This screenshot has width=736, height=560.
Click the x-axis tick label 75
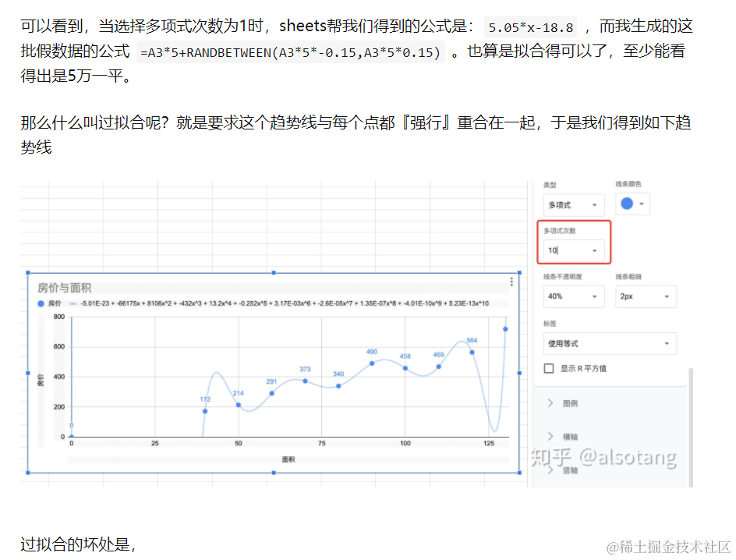[321, 443]
